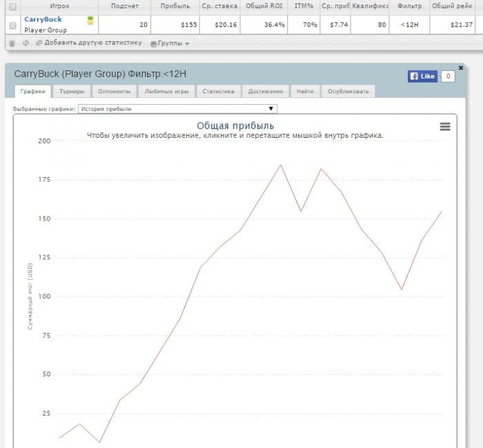Open the Группы dropdown
Image resolution: width=483 pixels, height=448 pixels.
click(x=170, y=43)
